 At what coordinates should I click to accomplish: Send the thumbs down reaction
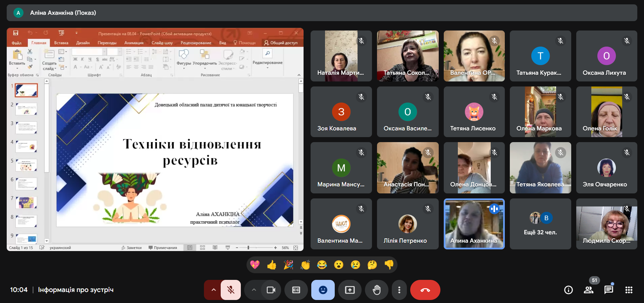tap(389, 265)
